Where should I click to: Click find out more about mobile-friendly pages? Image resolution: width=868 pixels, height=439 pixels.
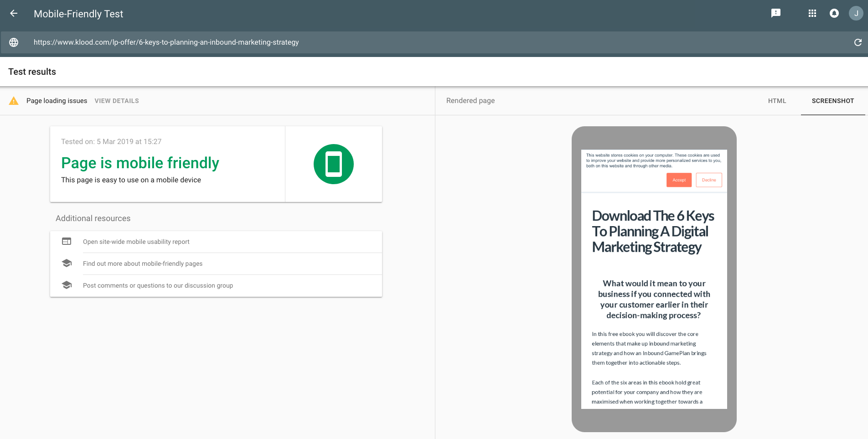tap(143, 263)
